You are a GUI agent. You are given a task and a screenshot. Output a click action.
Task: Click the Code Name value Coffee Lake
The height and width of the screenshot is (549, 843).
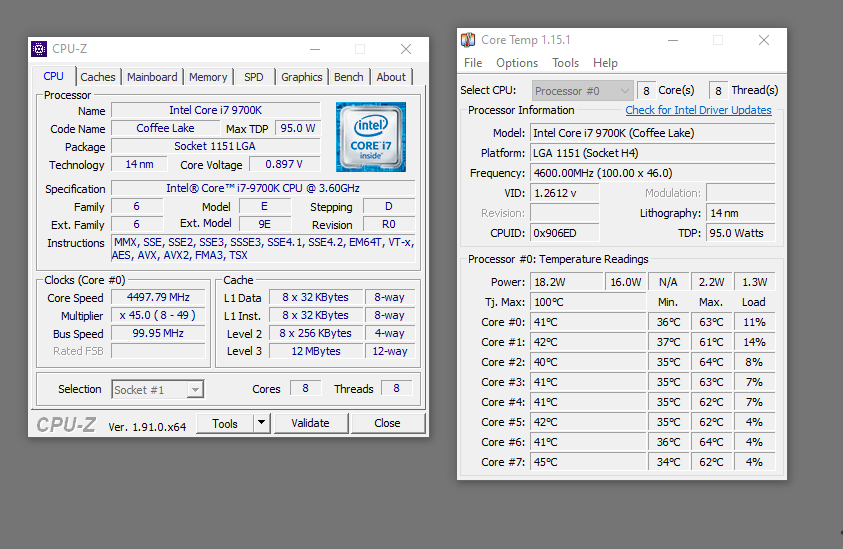coord(165,128)
